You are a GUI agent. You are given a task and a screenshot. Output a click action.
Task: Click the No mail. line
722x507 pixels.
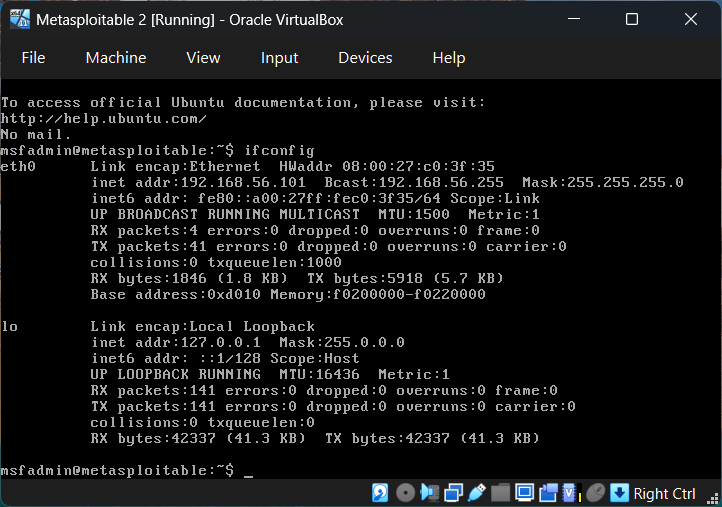coord(36,134)
